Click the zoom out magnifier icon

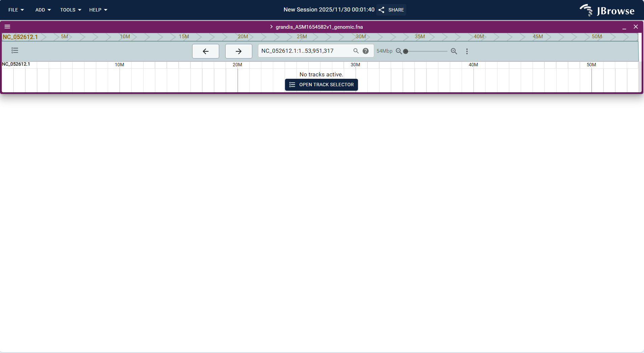coord(399,51)
